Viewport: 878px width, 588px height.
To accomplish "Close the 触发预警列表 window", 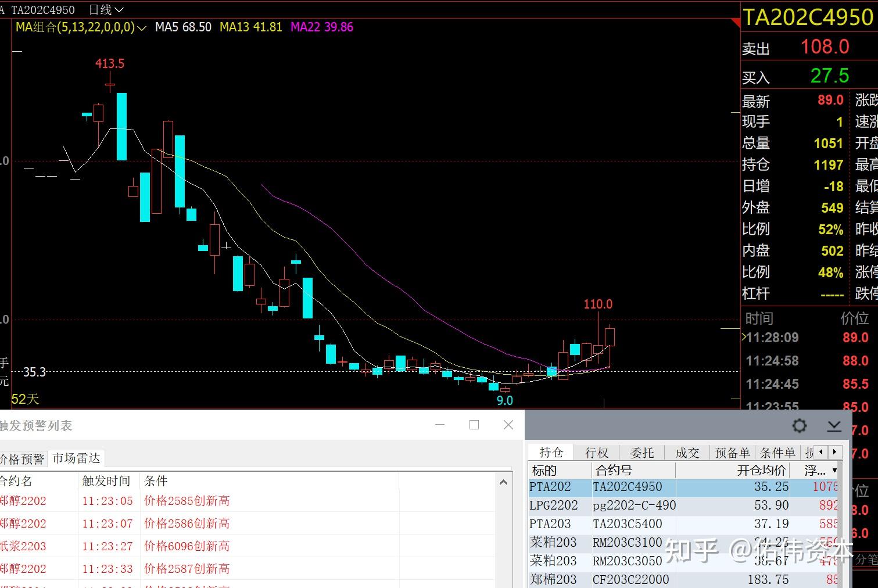I will (x=508, y=425).
